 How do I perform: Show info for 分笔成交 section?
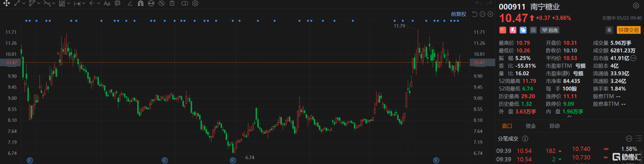(525, 139)
